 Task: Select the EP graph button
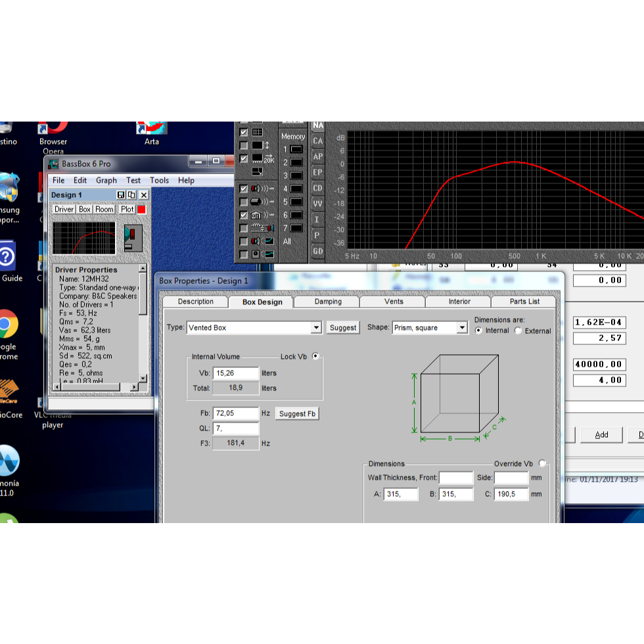(x=318, y=172)
